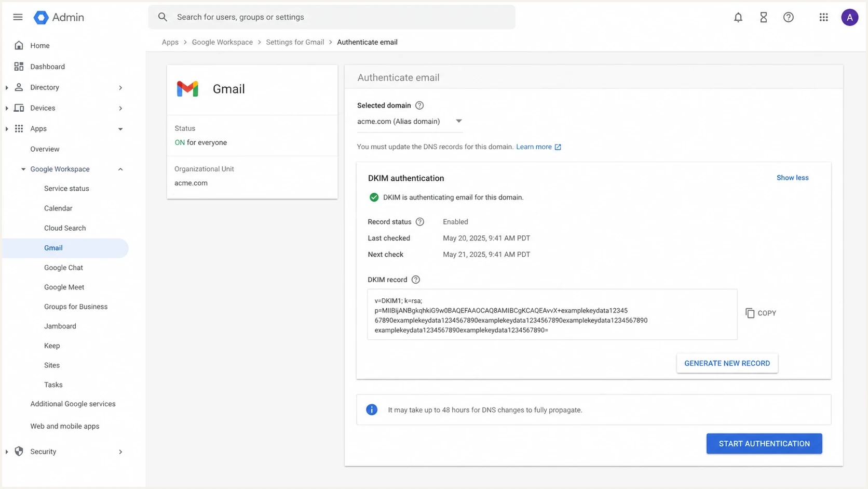Click the copy icon next to DKIM record
This screenshot has height=489, width=868.
point(750,313)
